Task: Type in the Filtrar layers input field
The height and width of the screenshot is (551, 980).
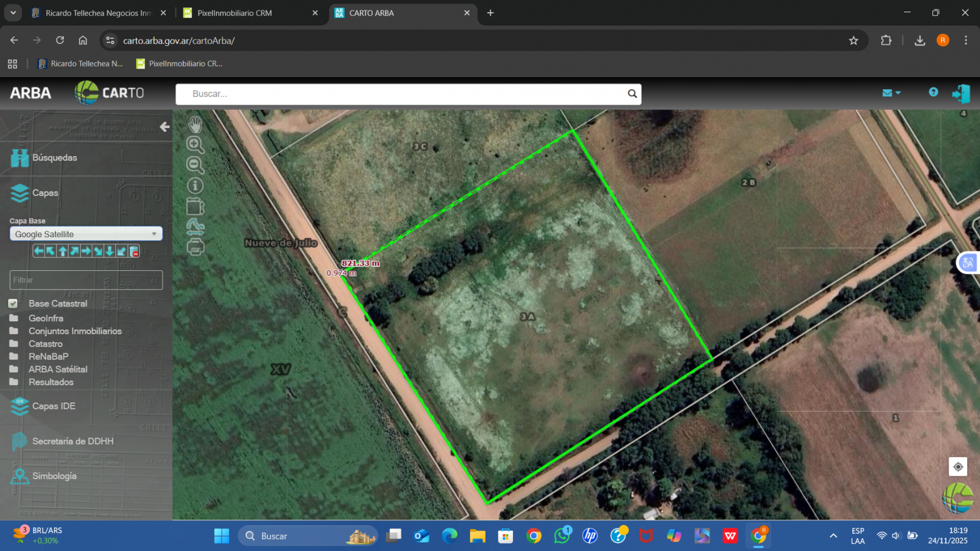Action: point(85,280)
